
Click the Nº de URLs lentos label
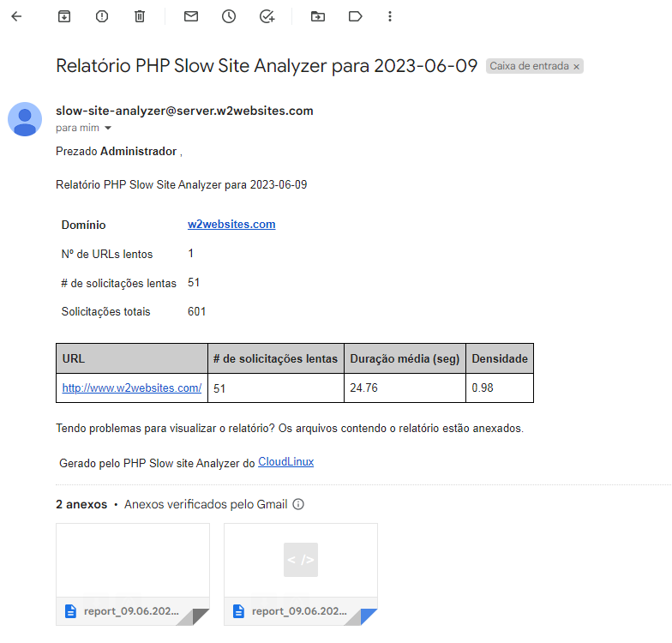click(x=107, y=254)
